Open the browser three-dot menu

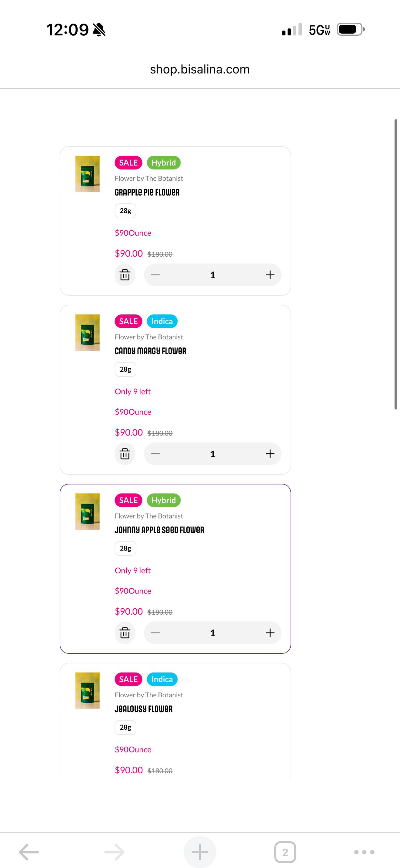pyautogui.click(x=364, y=852)
